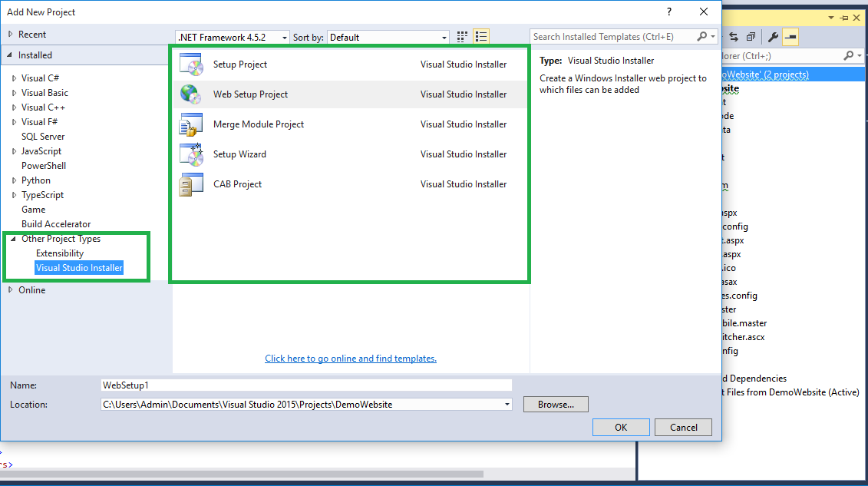Click Sync with Active Document icon
The width and height of the screenshot is (868, 486).
tap(734, 36)
